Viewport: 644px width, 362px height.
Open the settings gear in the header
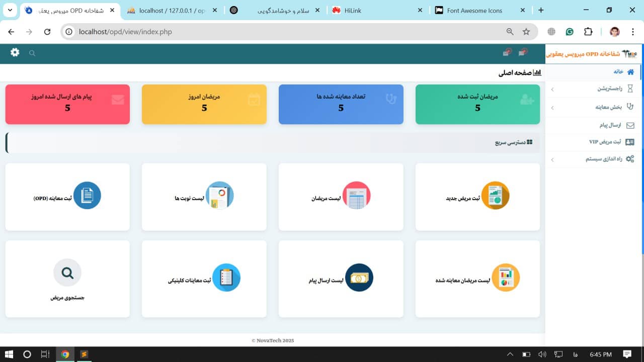click(15, 52)
